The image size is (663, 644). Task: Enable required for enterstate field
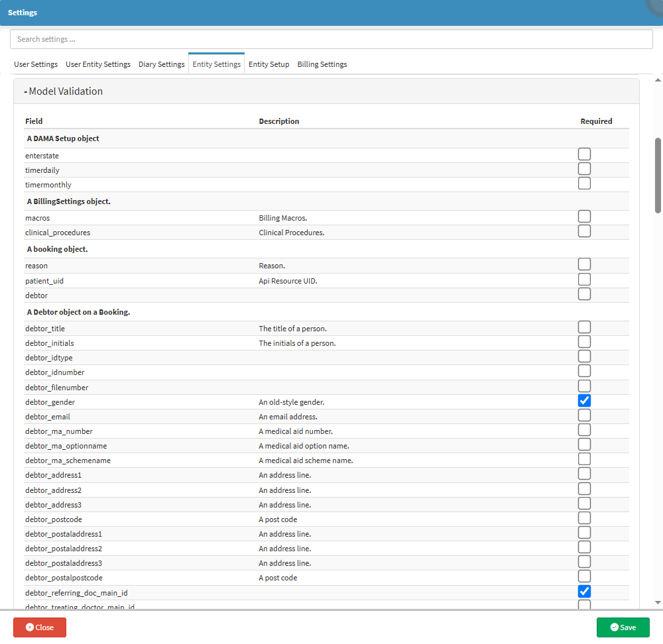click(x=584, y=154)
